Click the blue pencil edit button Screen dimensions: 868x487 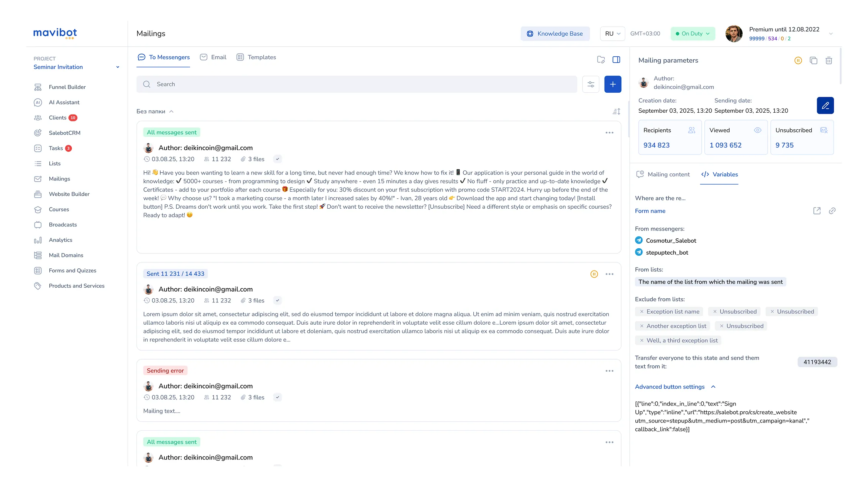click(x=825, y=106)
